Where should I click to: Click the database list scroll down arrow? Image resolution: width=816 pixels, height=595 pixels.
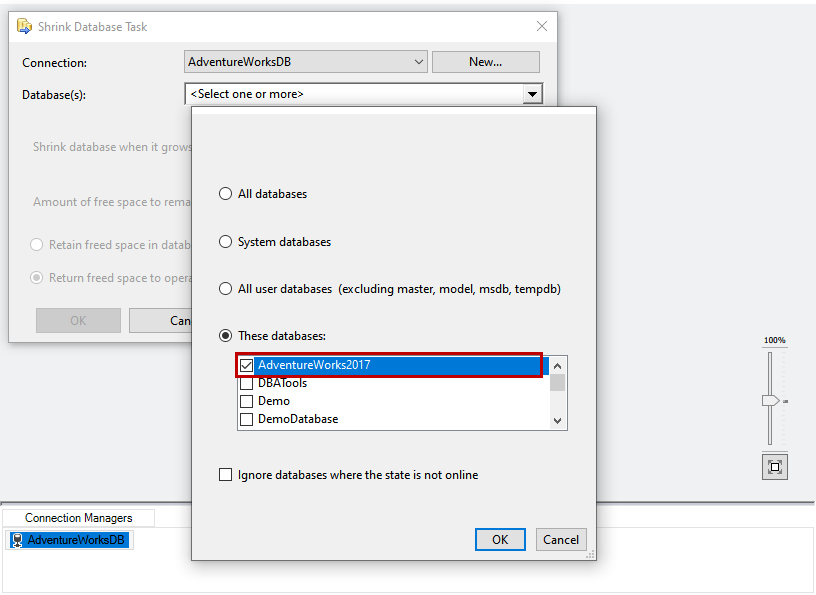[557, 421]
